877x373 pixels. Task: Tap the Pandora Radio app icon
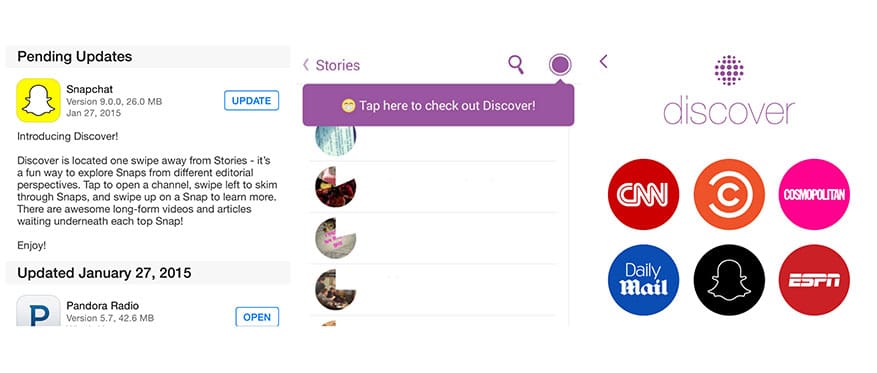tap(38, 311)
